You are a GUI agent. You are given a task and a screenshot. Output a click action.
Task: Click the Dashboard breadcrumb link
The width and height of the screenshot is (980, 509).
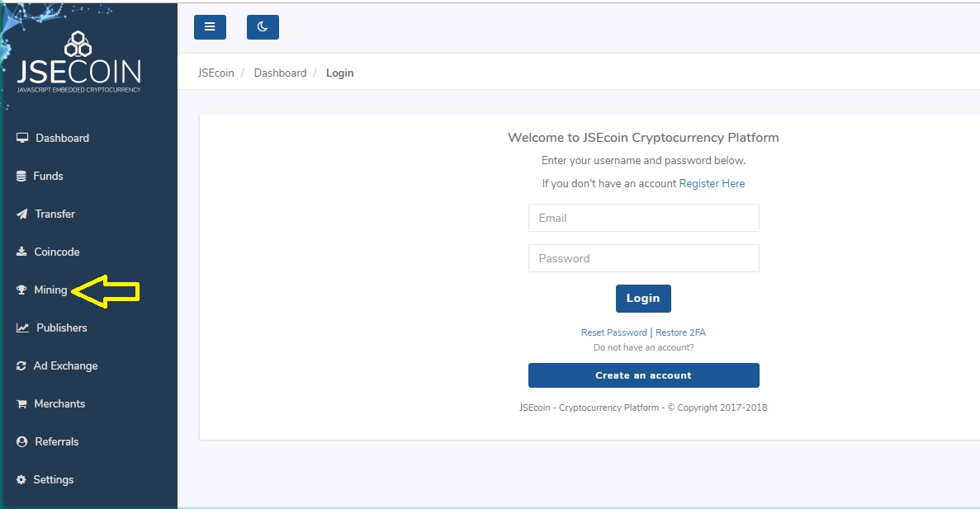click(280, 73)
